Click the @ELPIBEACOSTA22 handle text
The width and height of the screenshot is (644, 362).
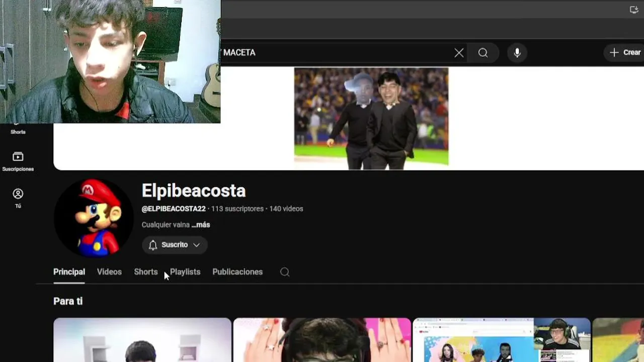point(174,209)
